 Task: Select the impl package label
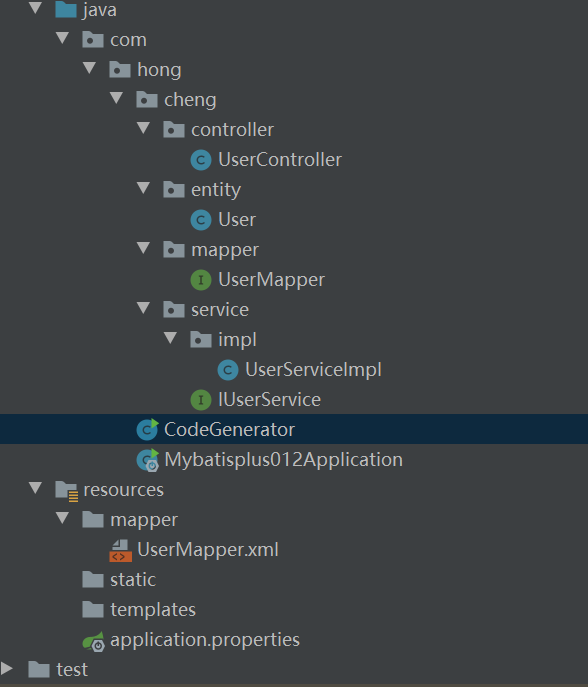click(x=237, y=340)
